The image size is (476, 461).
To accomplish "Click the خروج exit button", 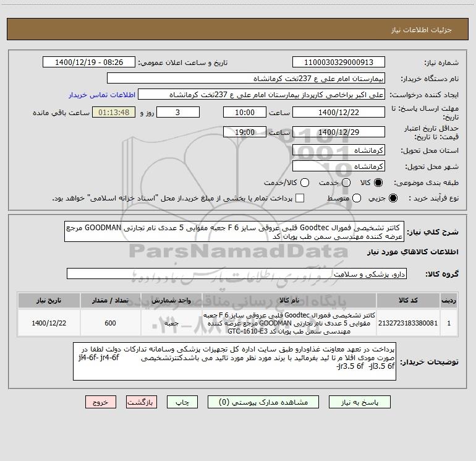I will [x=101, y=402].
